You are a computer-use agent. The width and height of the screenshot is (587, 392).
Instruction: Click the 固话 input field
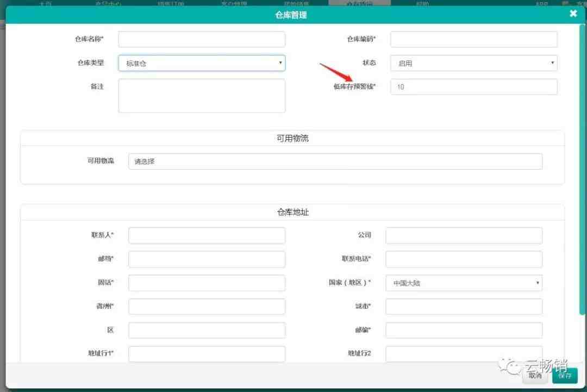207,283
